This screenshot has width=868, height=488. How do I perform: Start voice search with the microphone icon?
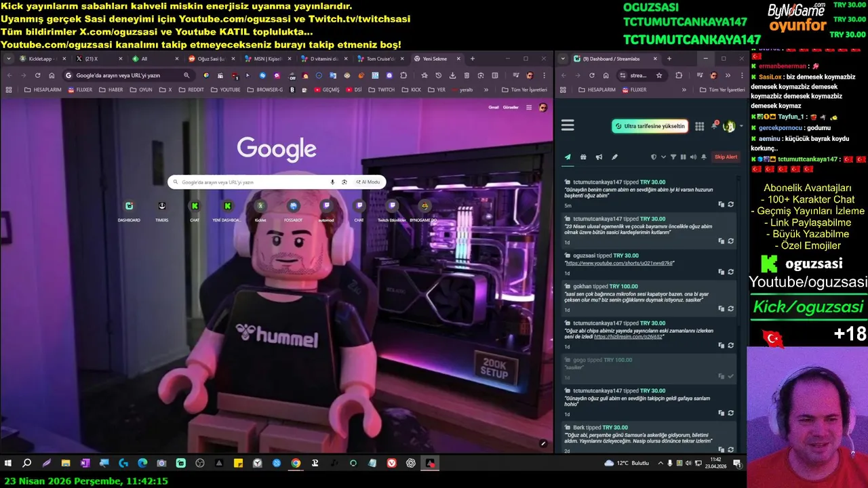pos(332,182)
